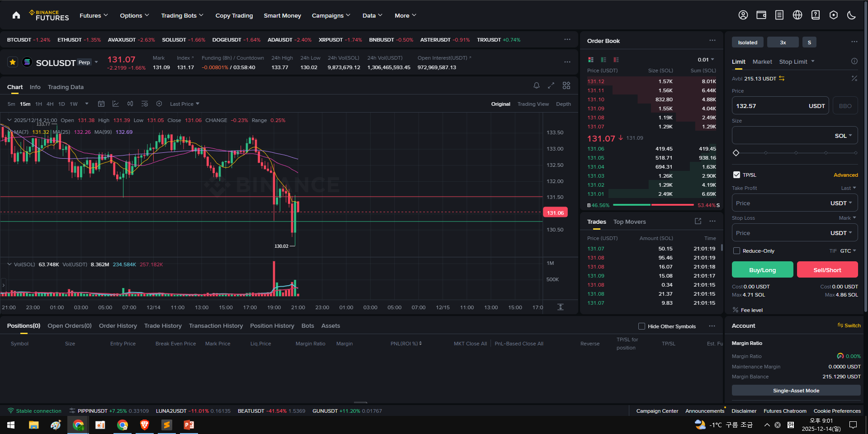Go to home via house icon
The width and height of the screenshot is (868, 434).
(x=16, y=15)
